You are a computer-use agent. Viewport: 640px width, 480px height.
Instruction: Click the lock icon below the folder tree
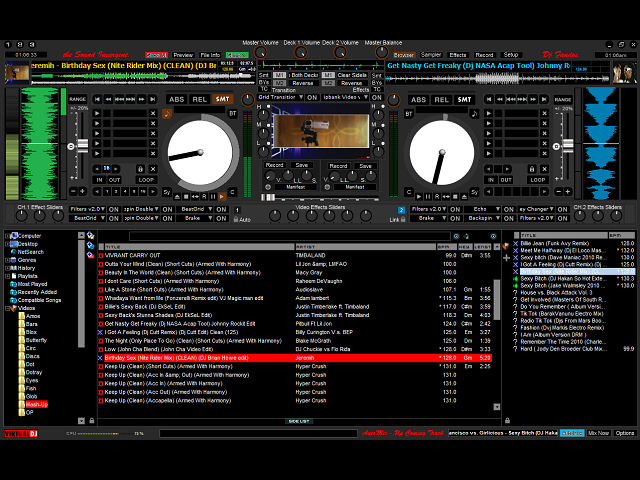pos(91,420)
